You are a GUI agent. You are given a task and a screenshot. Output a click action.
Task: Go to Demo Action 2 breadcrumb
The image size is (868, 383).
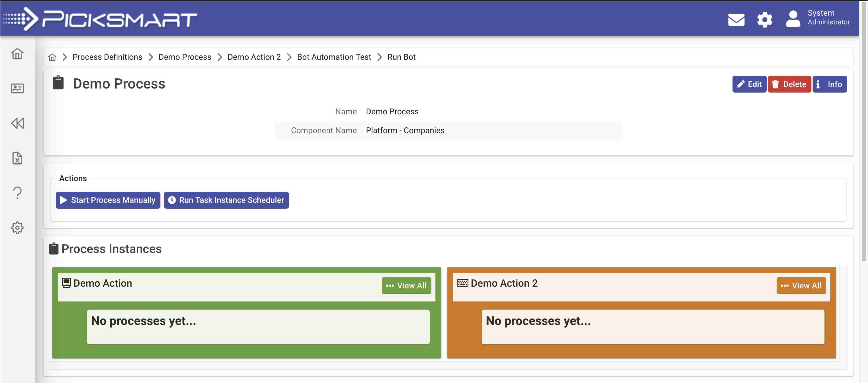coord(254,57)
